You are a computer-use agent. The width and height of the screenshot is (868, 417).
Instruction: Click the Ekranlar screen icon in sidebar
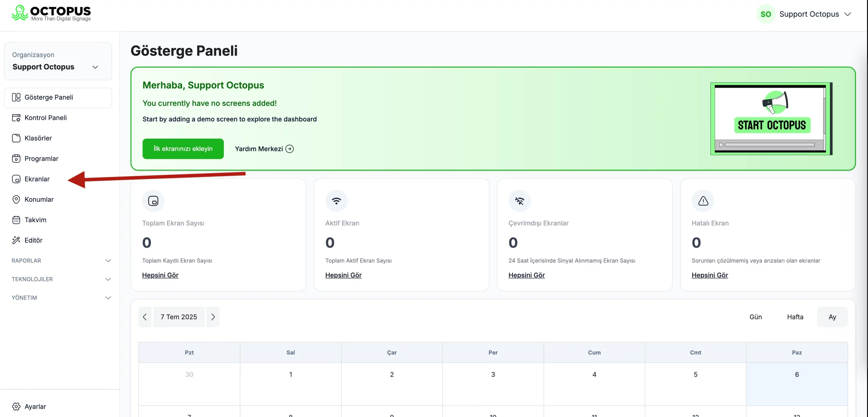click(x=16, y=179)
